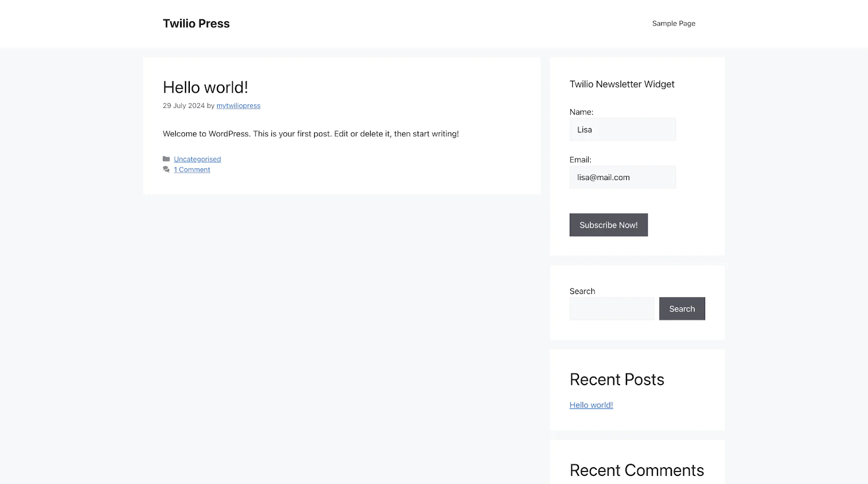Focus the empty Search input box
The width and height of the screenshot is (868, 484).
[x=611, y=309]
